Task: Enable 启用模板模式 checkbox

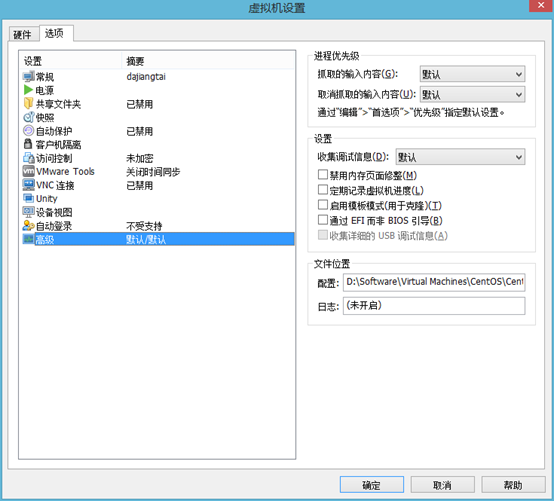Action: (x=323, y=205)
